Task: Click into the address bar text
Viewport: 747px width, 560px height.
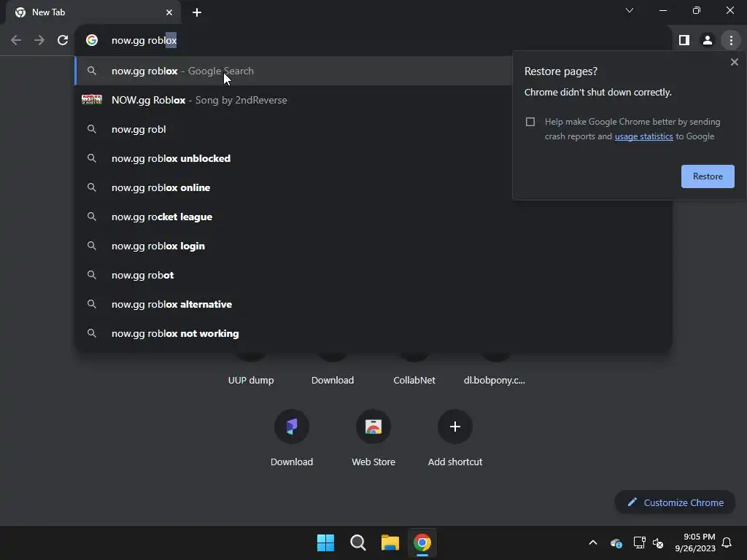Action: (144, 41)
